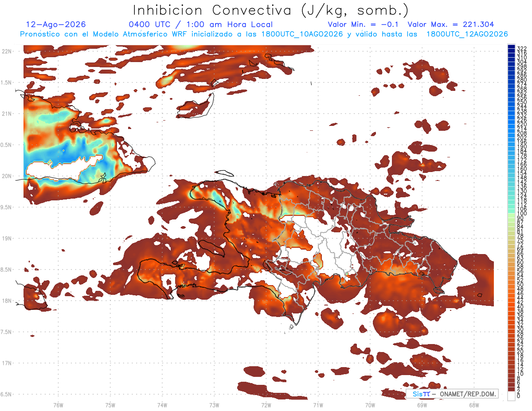Click the 100 value on the color scale
Viewport: 532px width, 411px height.
click(x=521, y=213)
